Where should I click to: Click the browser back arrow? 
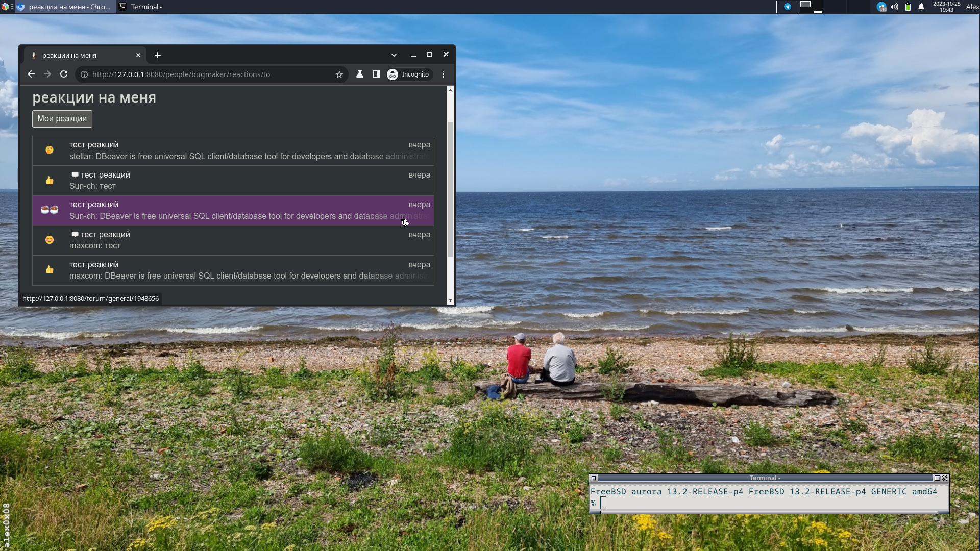(31, 74)
